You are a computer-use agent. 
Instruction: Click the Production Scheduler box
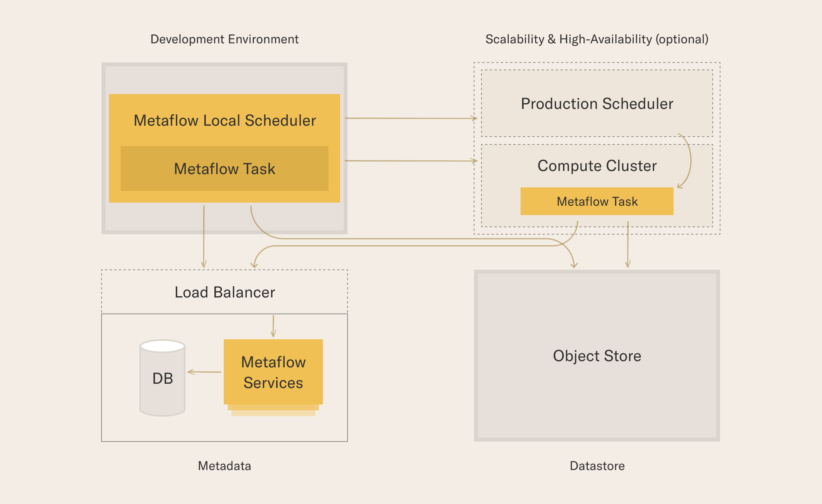coord(597,103)
